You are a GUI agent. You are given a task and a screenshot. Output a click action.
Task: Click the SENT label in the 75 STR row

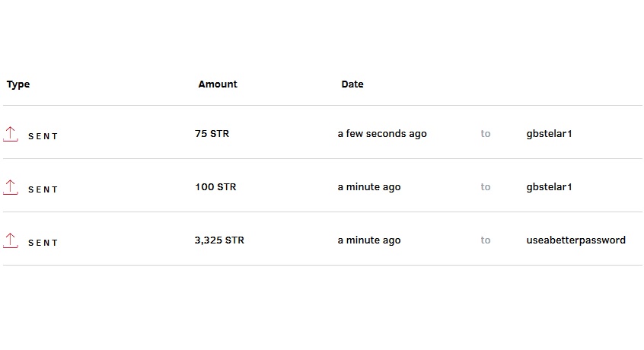coord(43,136)
